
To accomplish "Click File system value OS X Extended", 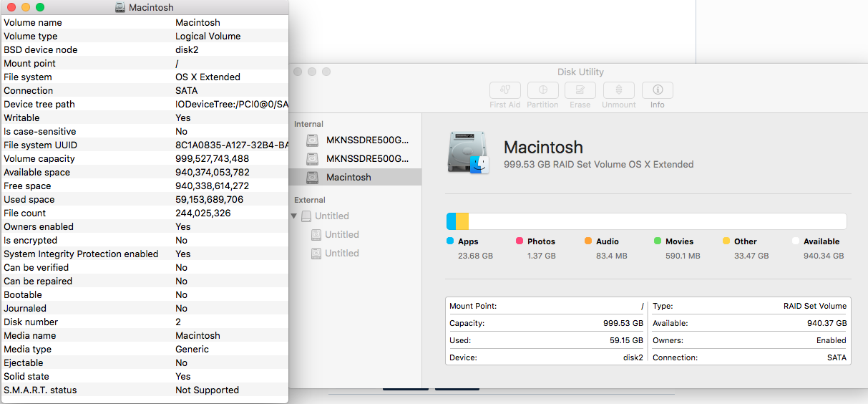I will click(208, 77).
